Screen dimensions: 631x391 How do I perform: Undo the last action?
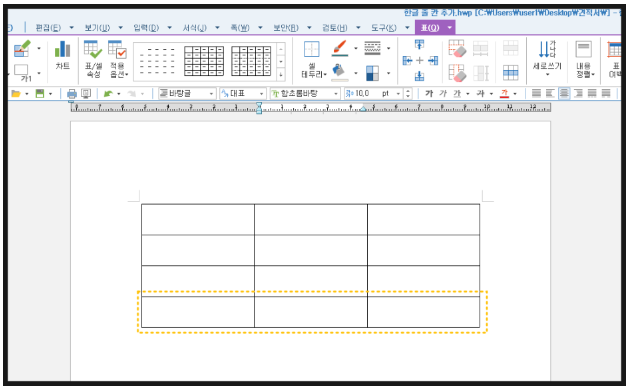pos(108,94)
